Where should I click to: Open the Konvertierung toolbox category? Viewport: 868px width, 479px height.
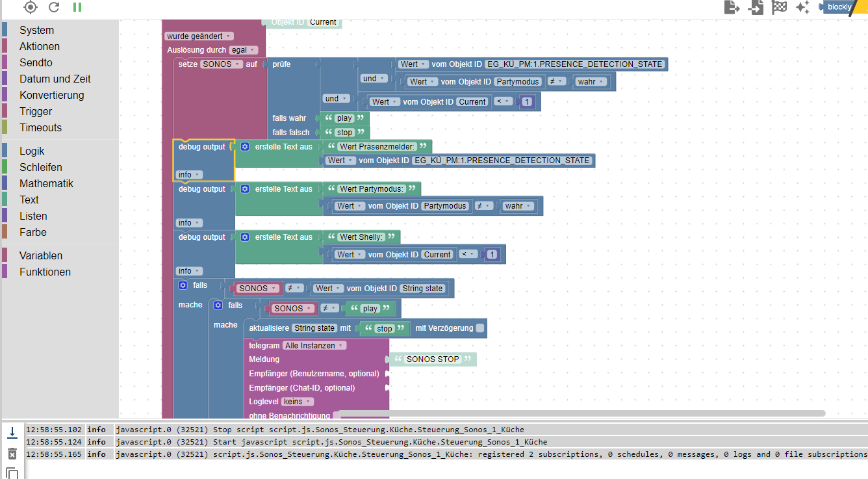coord(51,95)
